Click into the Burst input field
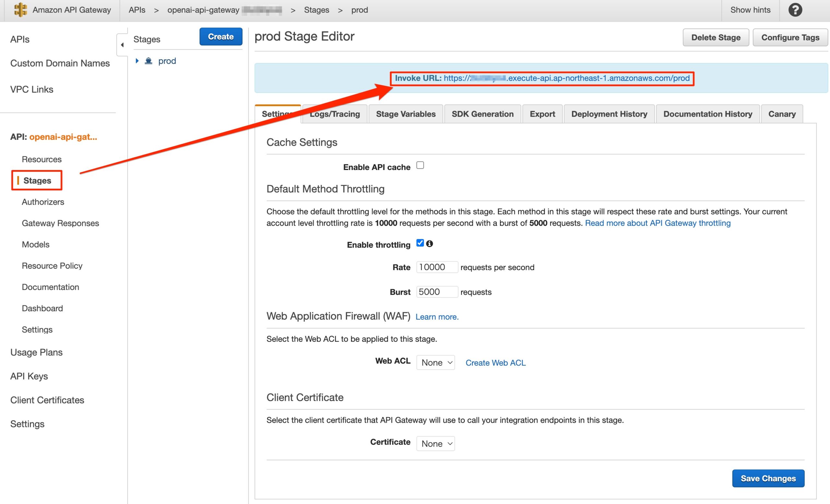 437,292
